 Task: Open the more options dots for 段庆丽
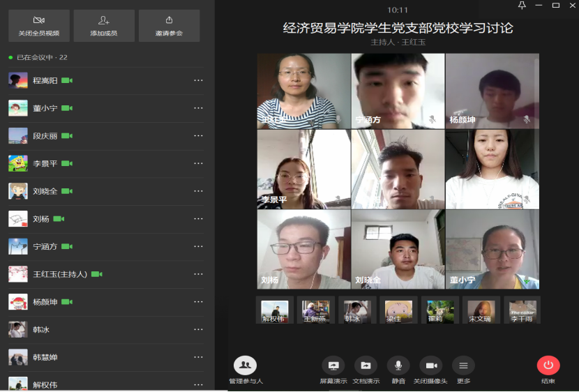pos(198,135)
